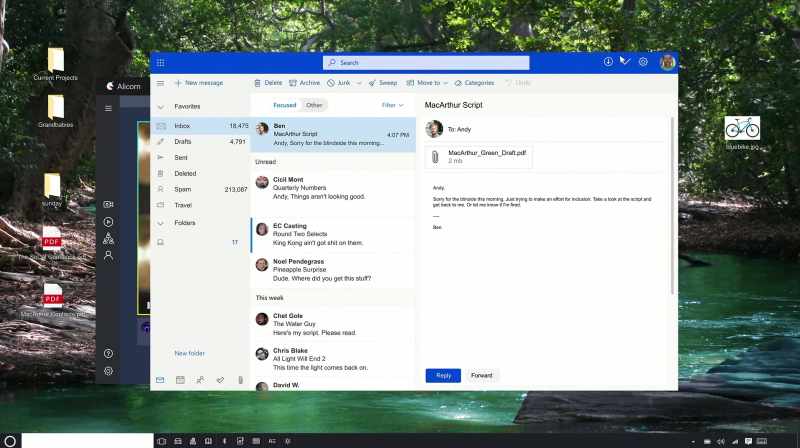Open Noel Pendegrass's Pineapple Surprise email
The height and width of the screenshot is (448, 800).
pyautogui.click(x=333, y=270)
